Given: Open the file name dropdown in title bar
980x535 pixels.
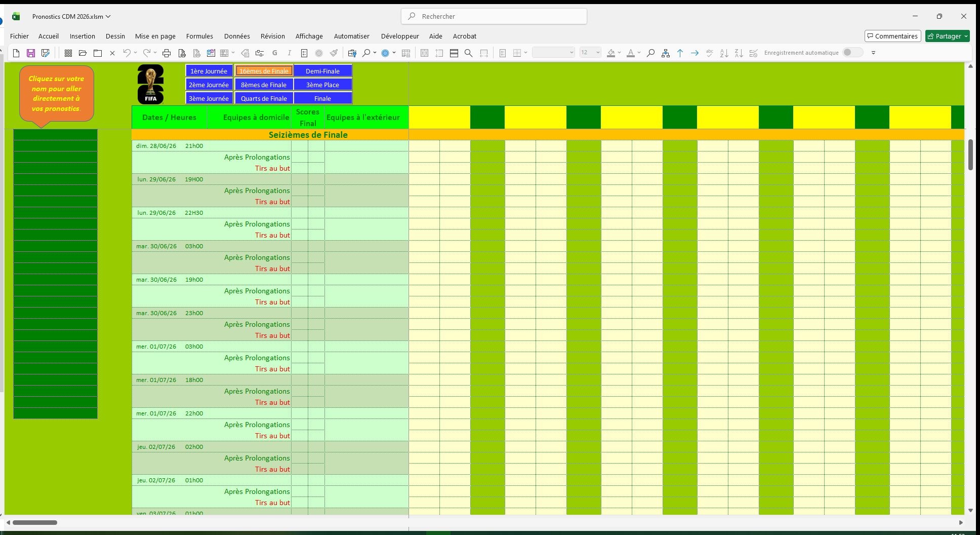Looking at the screenshot, I should pos(108,16).
